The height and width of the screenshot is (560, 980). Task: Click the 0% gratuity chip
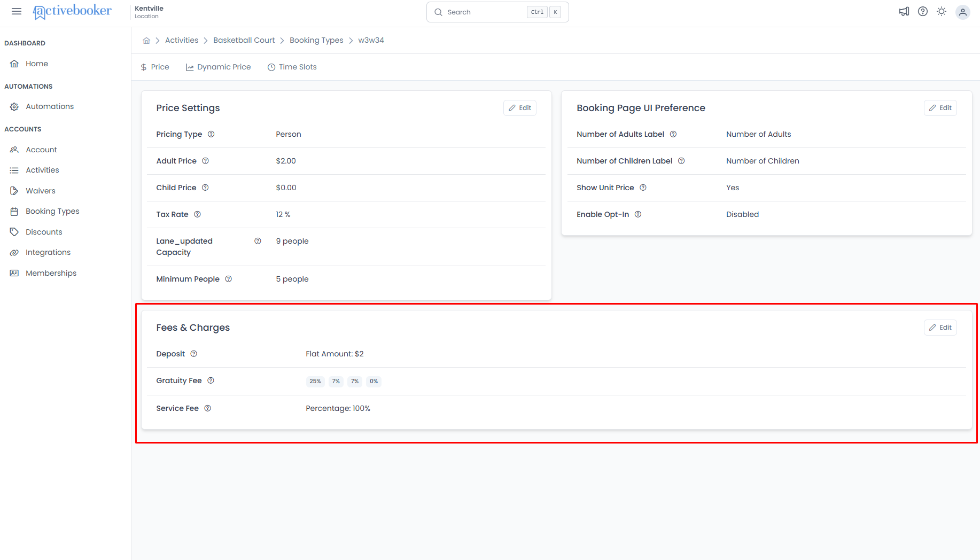coord(374,381)
